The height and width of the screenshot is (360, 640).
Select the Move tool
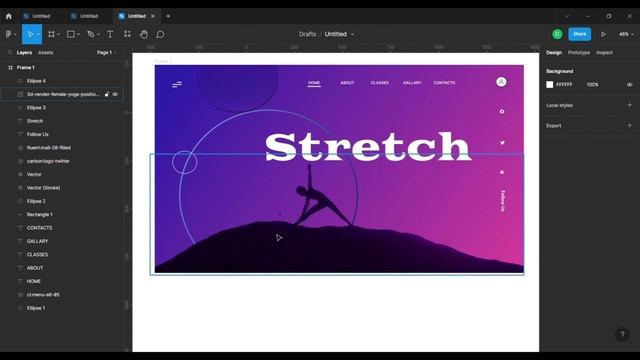point(30,34)
